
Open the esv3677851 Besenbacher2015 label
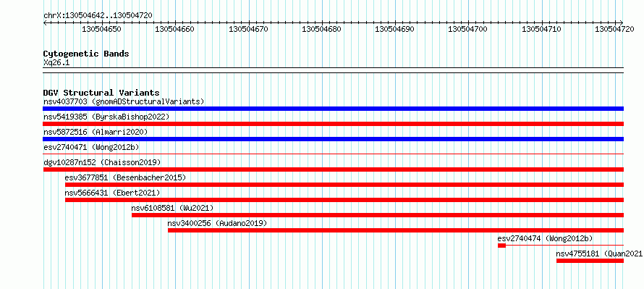pos(125,177)
